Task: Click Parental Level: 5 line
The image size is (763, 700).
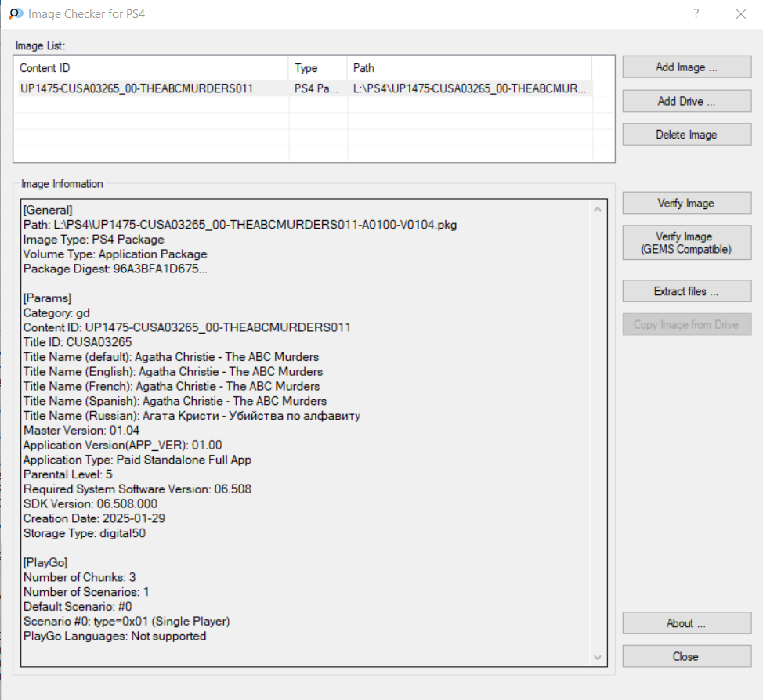Action: point(67,474)
